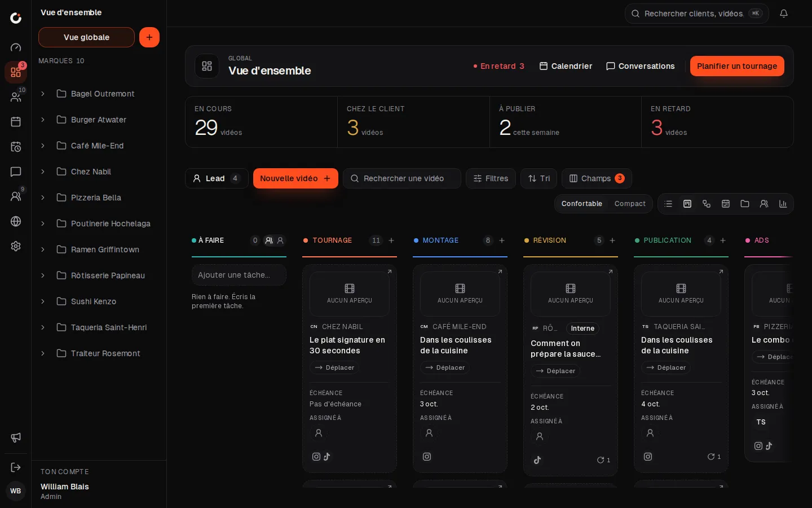
Task: Switch to workflow diagram view icon
Action: (707, 204)
